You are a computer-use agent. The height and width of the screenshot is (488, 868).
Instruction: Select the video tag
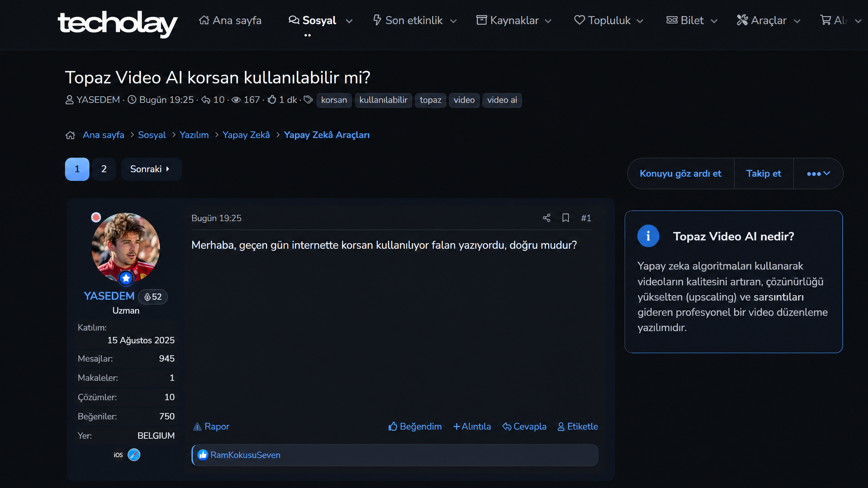(464, 100)
